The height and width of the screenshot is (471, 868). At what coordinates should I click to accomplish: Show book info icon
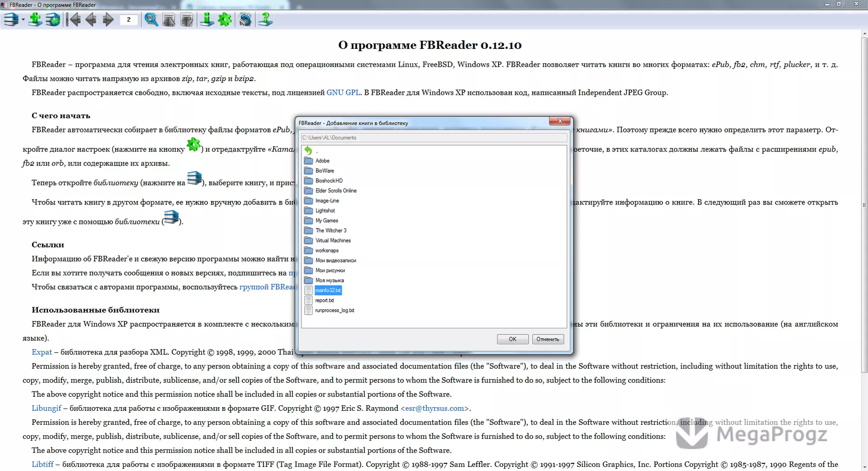(x=207, y=19)
